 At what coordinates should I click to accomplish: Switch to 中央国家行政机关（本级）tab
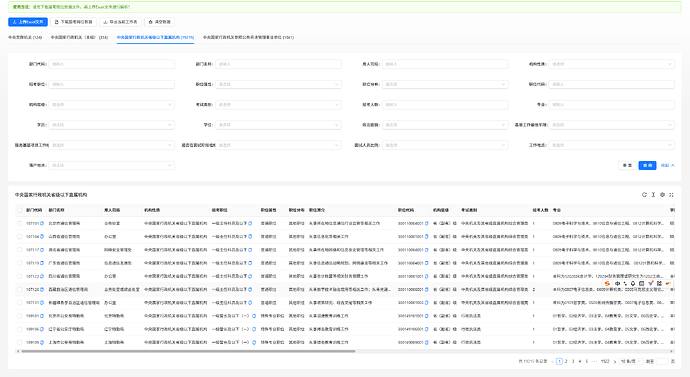79,37
